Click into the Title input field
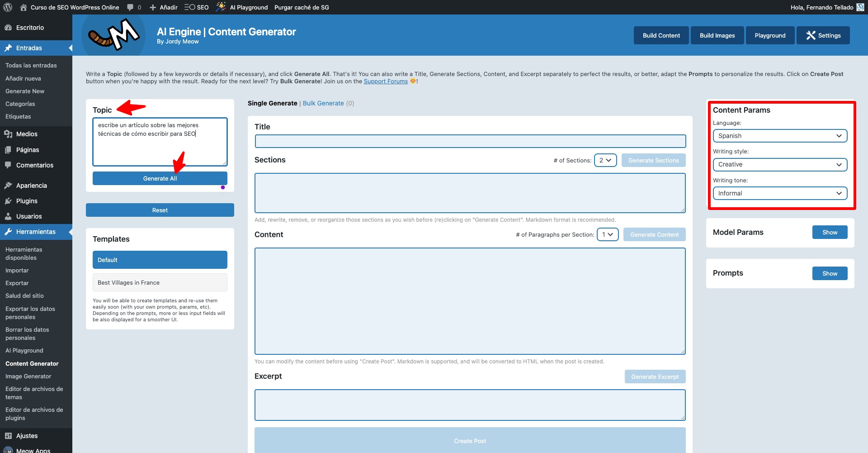The height and width of the screenshot is (453, 868). [x=470, y=141]
